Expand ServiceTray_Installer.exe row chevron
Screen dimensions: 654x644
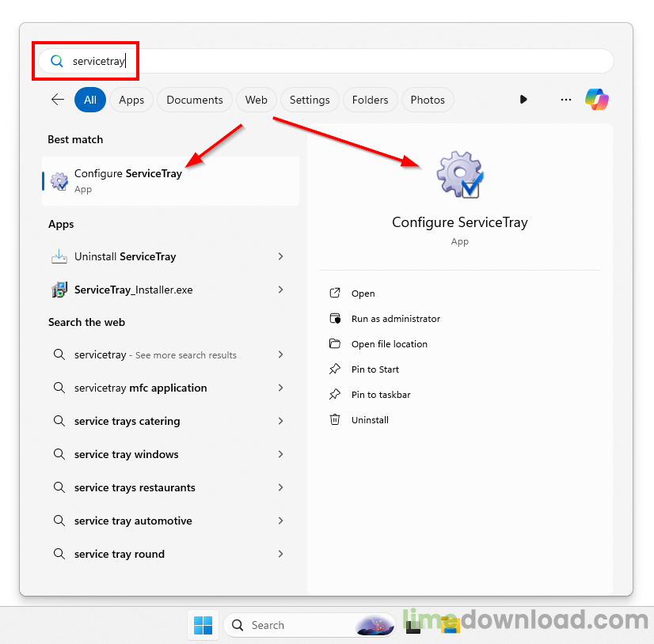(x=281, y=290)
